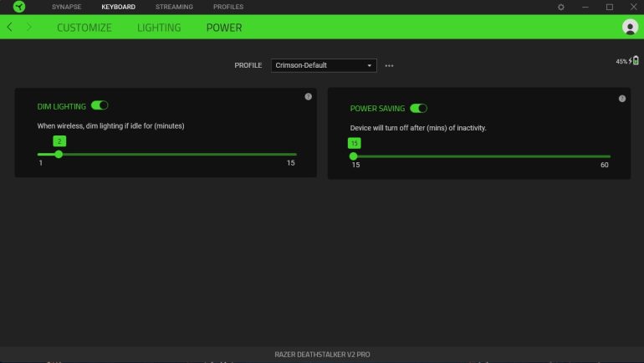Screen dimensions: 644x363
Task: Open profile options three-dot menu
Action: coord(389,65)
